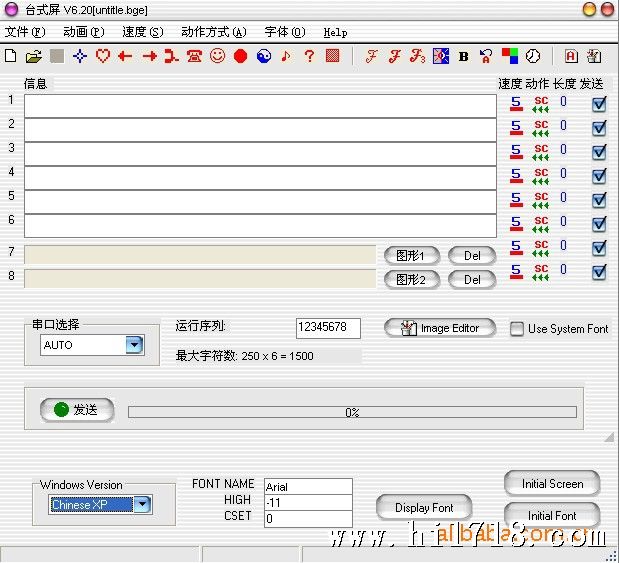Click the bold B toolbar icon
This screenshot has width=619, height=563.
point(463,56)
